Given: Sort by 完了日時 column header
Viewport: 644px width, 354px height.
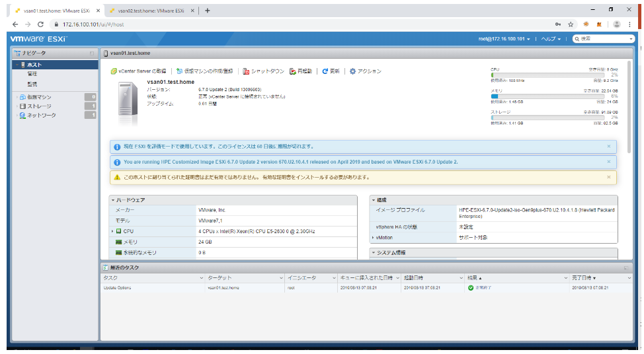Looking at the screenshot, I should (x=601, y=278).
